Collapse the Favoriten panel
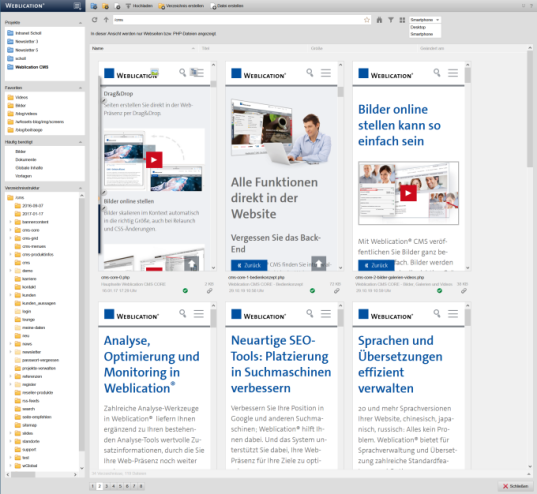 (x=80, y=88)
